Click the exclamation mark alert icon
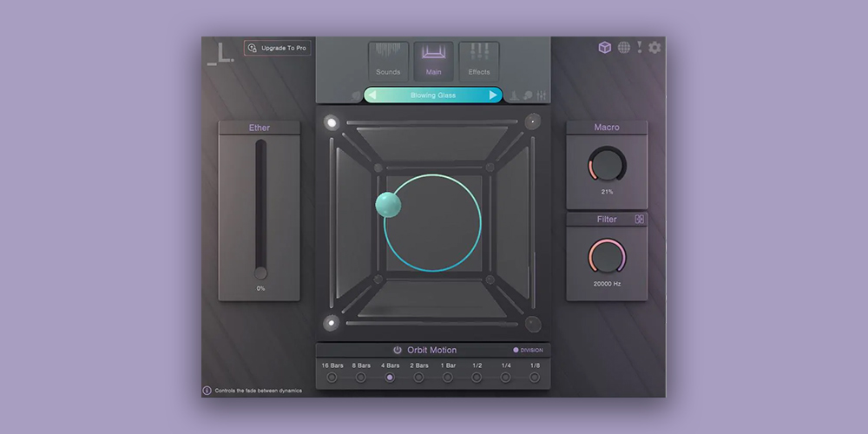Image resolution: width=868 pixels, height=434 pixels. tap(640, 48)
